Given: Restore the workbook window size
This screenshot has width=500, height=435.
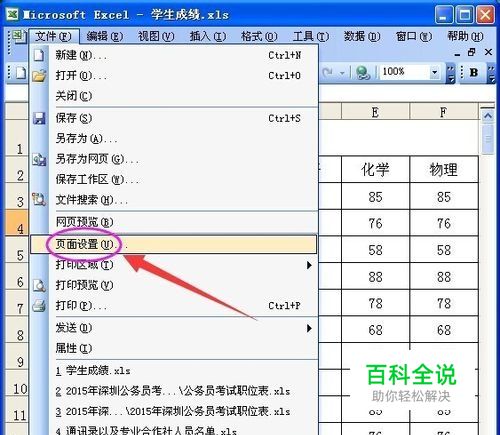Looking at the screenshot, I should point(472,52).
